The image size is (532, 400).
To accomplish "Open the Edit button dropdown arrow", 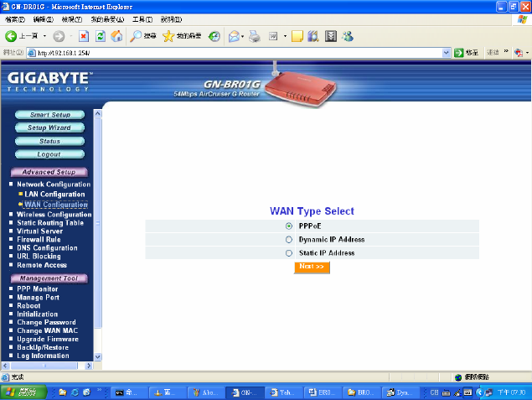I will pos(285,36).
